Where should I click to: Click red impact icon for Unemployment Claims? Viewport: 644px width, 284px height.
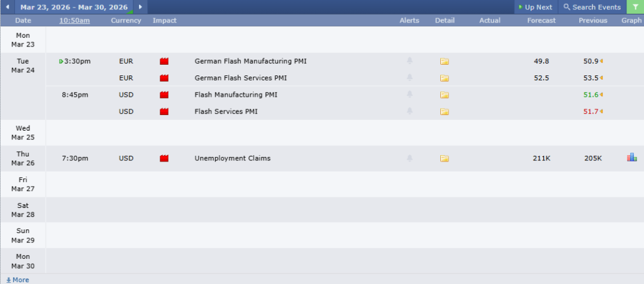pyautogui.click(x=165, y=158)
